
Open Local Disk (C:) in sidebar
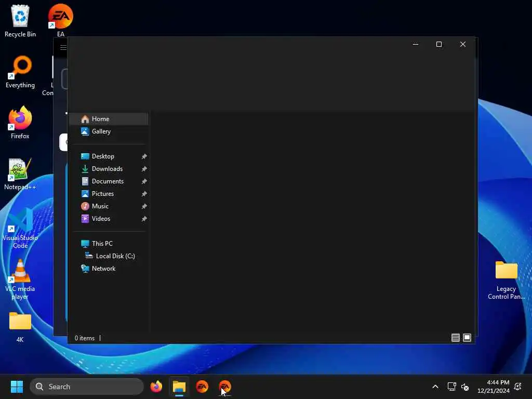coord(109,256)
